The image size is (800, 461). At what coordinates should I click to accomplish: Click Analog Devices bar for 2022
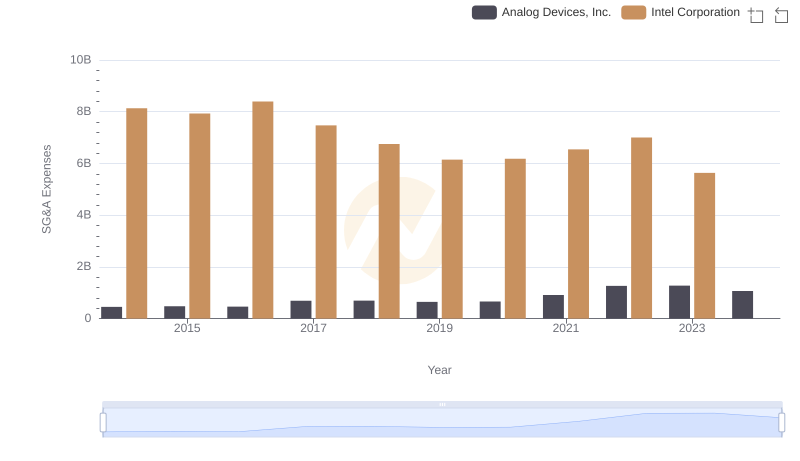pos(616,302)
